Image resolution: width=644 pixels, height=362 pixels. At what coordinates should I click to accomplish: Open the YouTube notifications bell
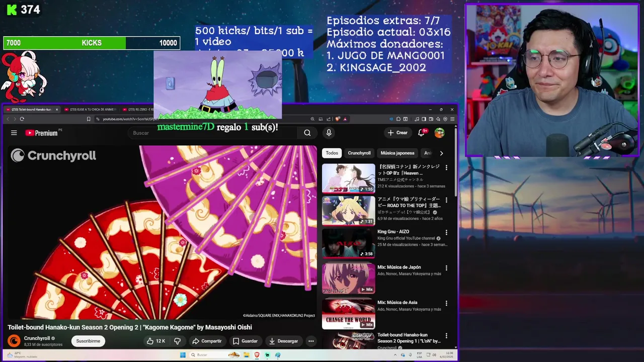[422, 133]
